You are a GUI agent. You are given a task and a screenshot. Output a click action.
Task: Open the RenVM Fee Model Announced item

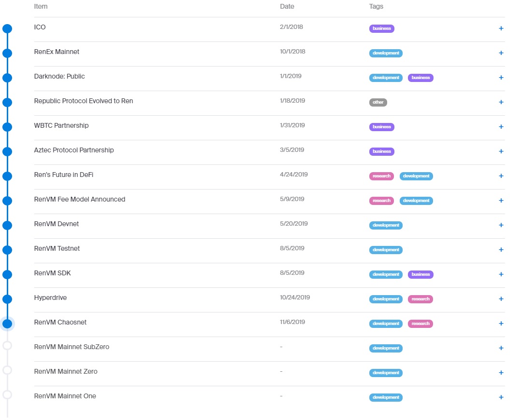pos(80,199)
